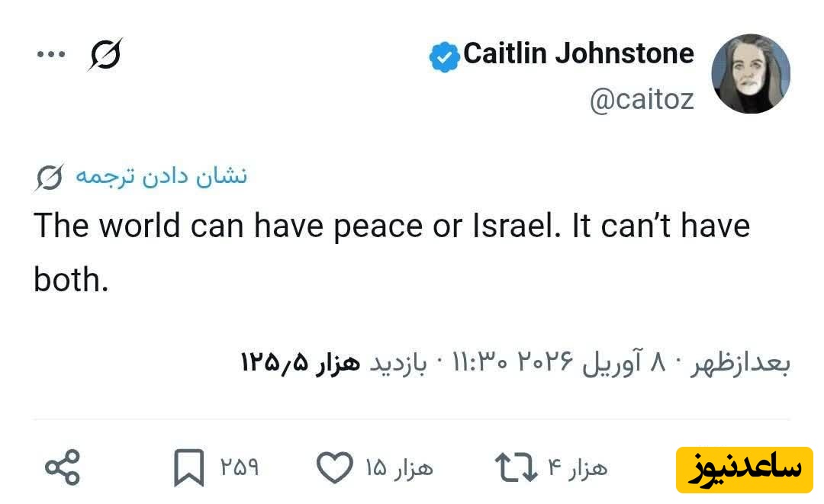This screenshot has height=504, width=824.
Task: Repost the tweet with the arrows icon
Action: point(516,467)
